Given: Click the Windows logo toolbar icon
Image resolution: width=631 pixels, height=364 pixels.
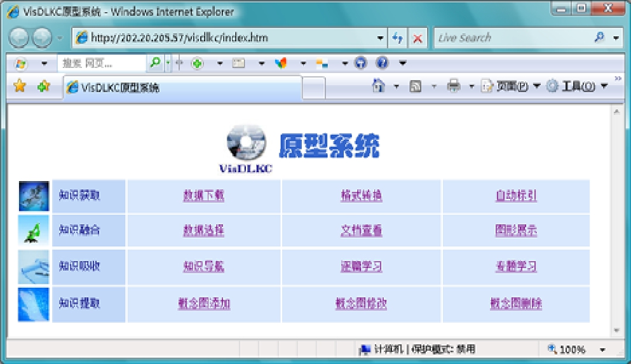Looking at the screenshot, I should [21, 64].
